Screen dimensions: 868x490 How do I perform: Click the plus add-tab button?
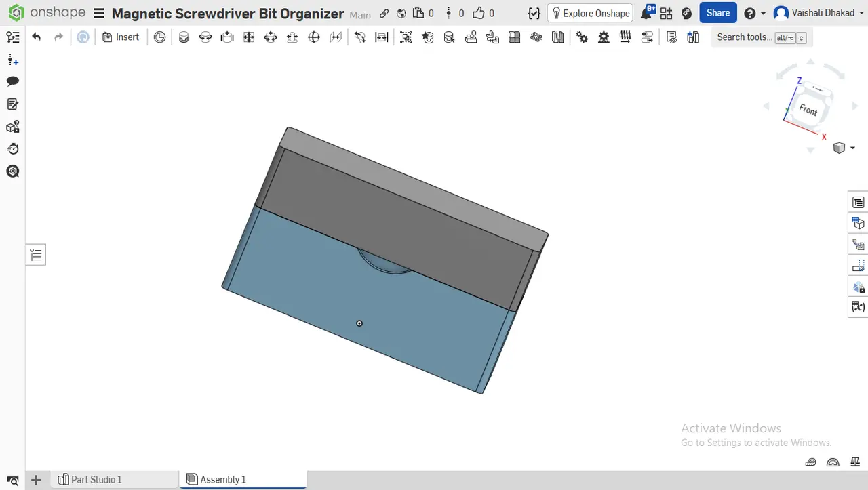[x=36, y=480]
